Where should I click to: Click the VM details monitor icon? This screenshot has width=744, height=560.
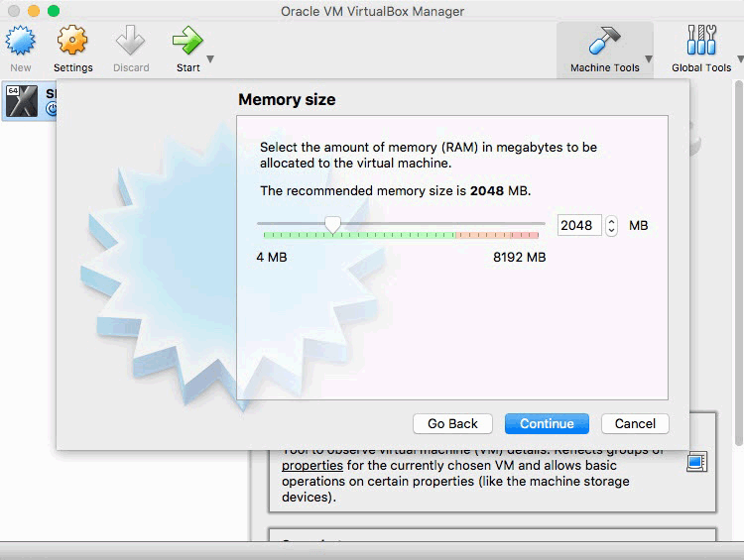(x=696, y=462)
